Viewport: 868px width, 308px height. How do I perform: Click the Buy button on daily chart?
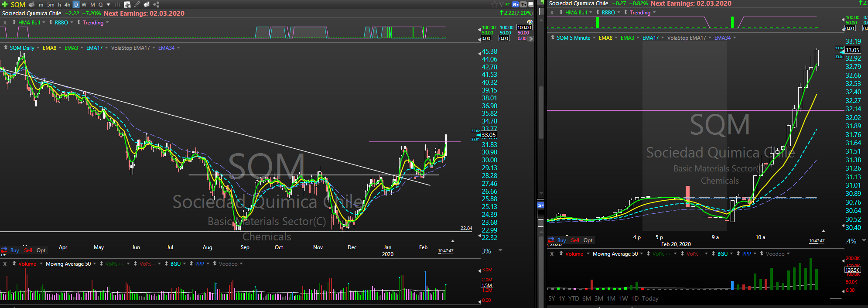pos(14,250)
